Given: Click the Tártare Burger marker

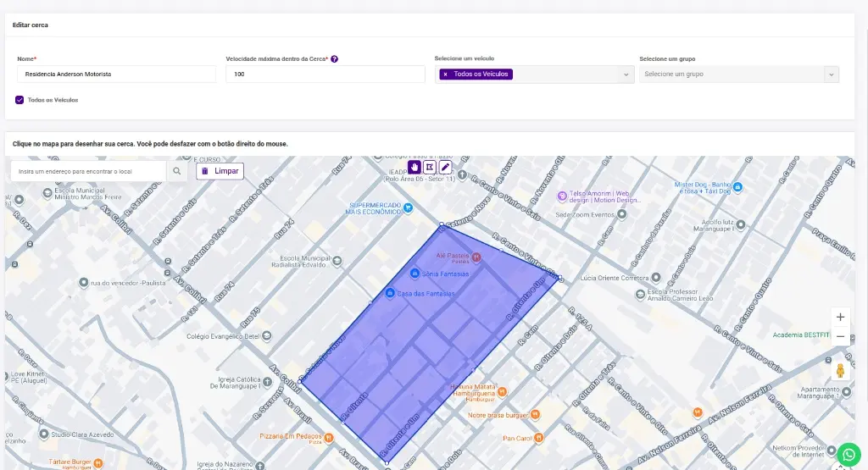Looking at the screenshot, I should point(98,463).
